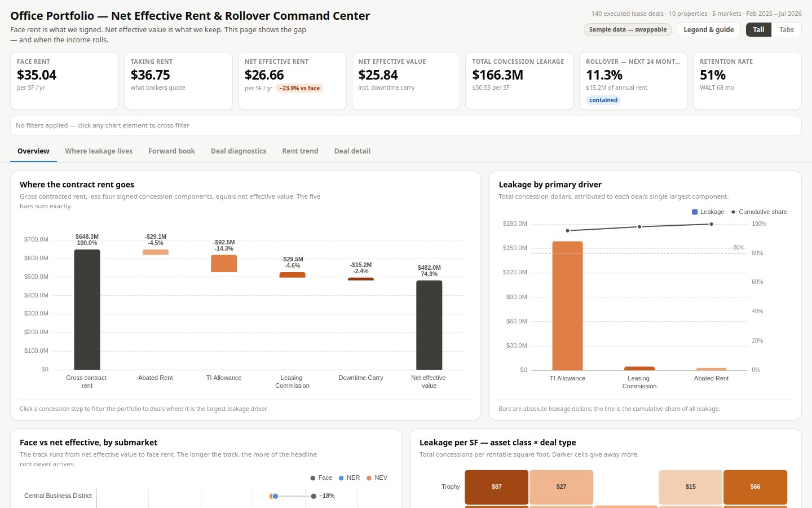Toggle the Leakage legend swatch
Screen dimensions: 812x508
(x=695, y=212)
